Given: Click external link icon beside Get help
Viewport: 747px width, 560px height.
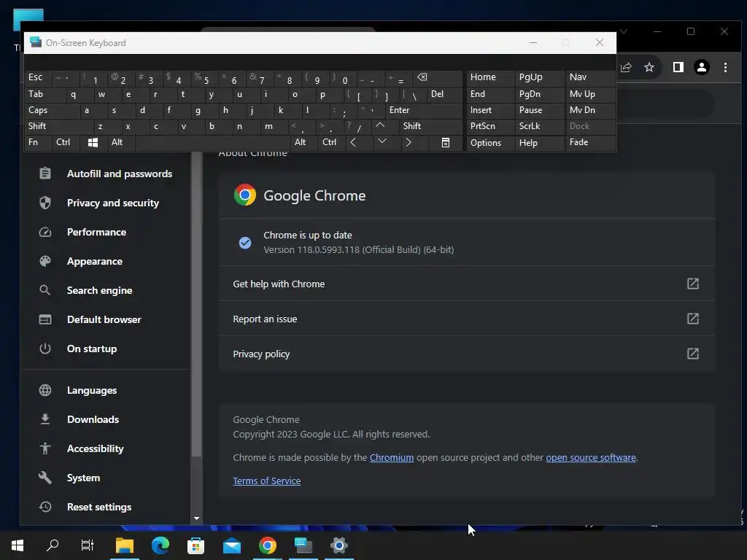Looking at the screenshot, I should point(693,284).
